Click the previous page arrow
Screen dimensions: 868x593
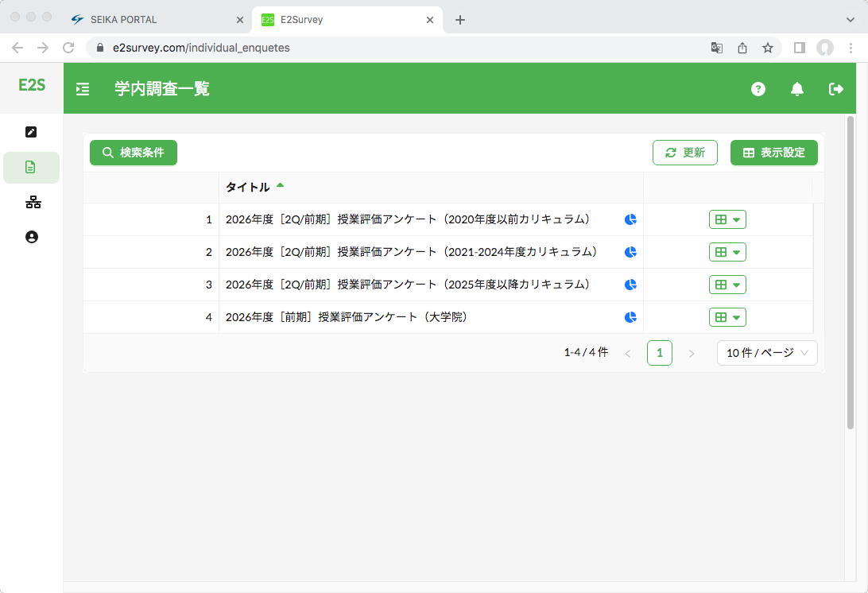click(x=628, y=353)
